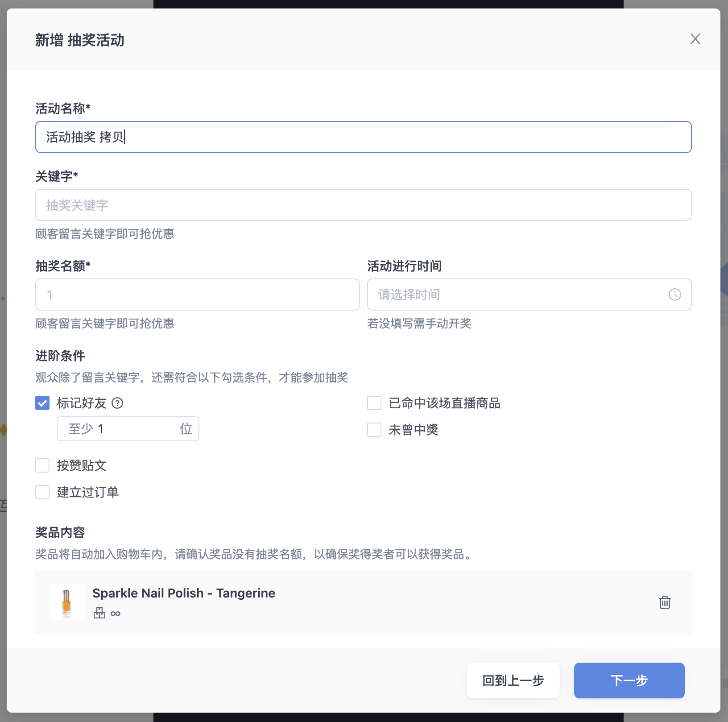The image size is (728, 722).
Task: Open the 活动进行时间 time picker
Action: click(x=529, y=295)
